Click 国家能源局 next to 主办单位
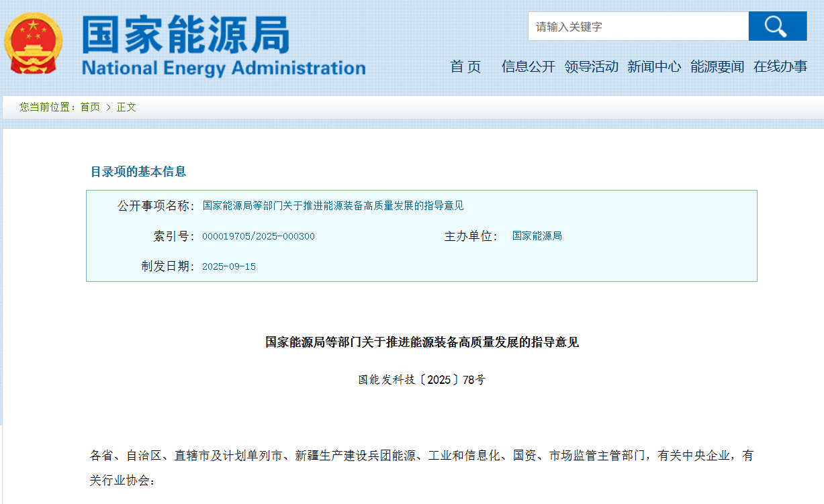824x504 pixels. pos(537,236)
